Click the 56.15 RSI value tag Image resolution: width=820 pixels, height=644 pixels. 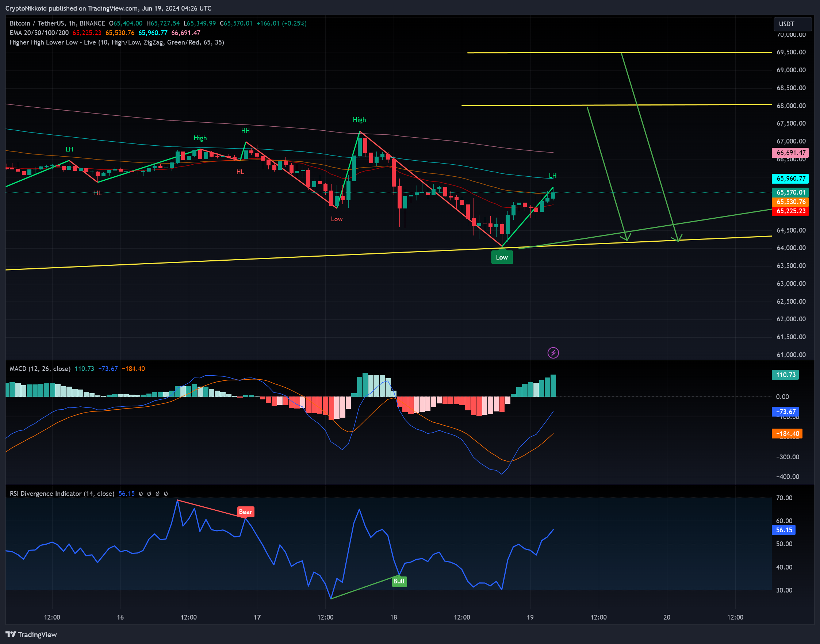(784, 530)
